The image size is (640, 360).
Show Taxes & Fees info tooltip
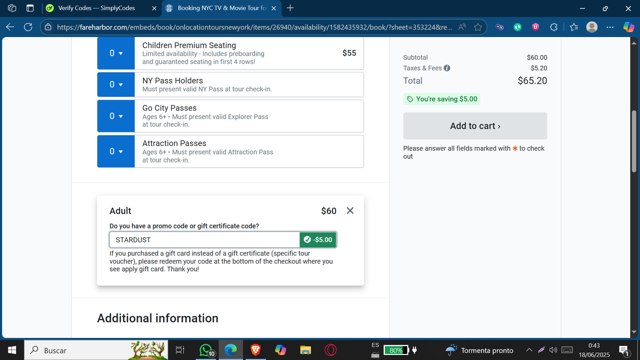coord(447,68)
